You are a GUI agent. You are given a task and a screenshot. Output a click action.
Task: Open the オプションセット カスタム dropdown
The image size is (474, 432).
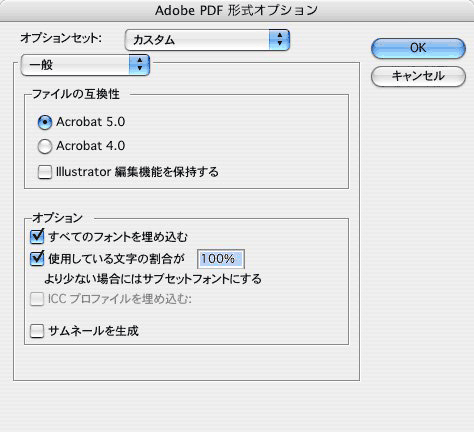pyautogui.click(x=207, y=40)
